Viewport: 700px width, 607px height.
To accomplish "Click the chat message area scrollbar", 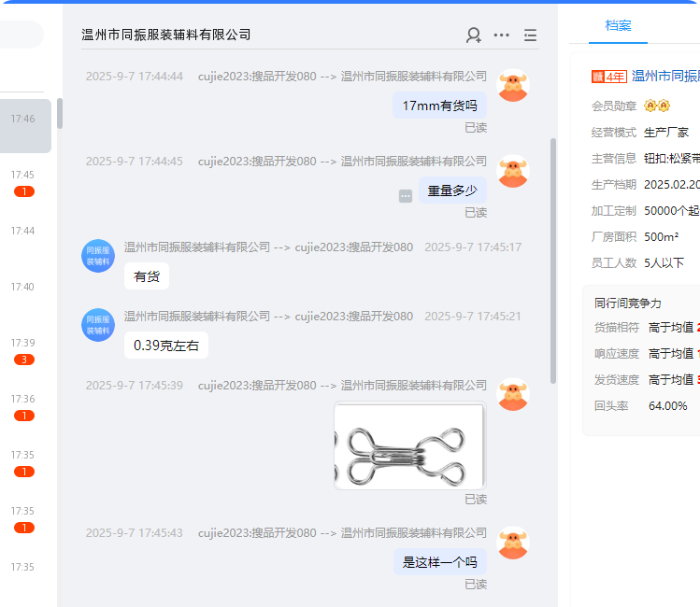I will [x=553, y=261].
